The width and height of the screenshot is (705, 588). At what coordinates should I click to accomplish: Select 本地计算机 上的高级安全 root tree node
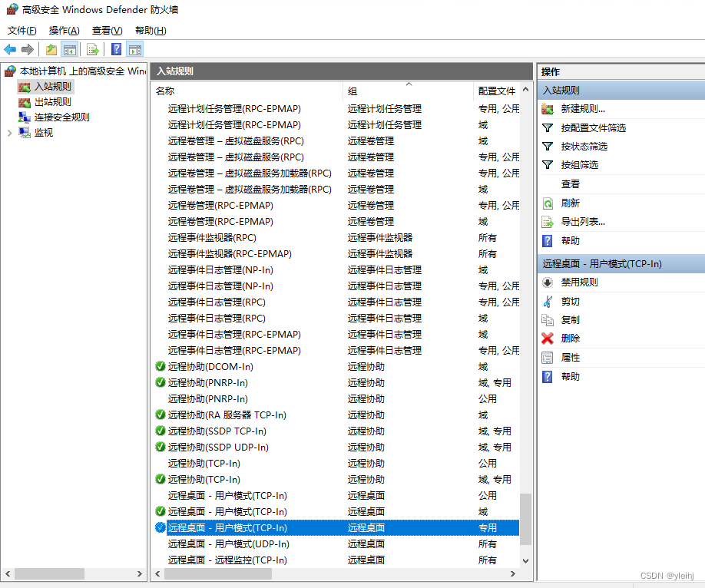pyautogui.click(x=83, y=71)
